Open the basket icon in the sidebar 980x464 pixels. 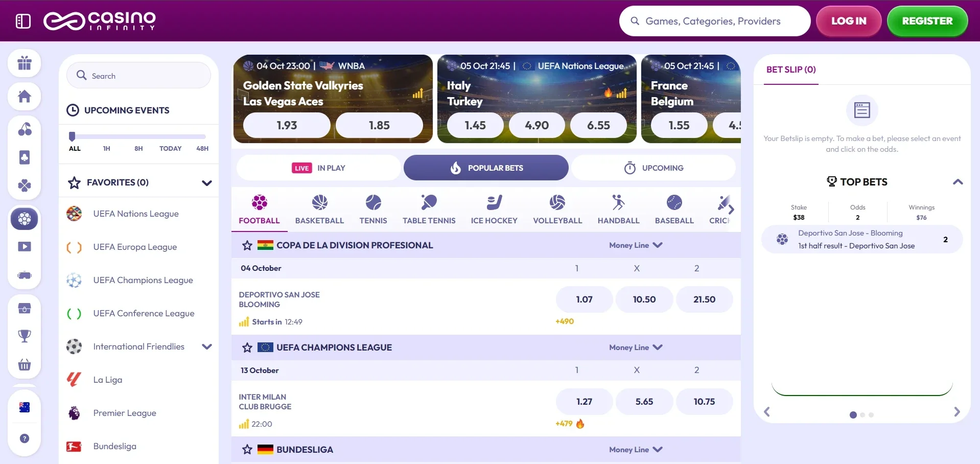click(x=25, y=364)
